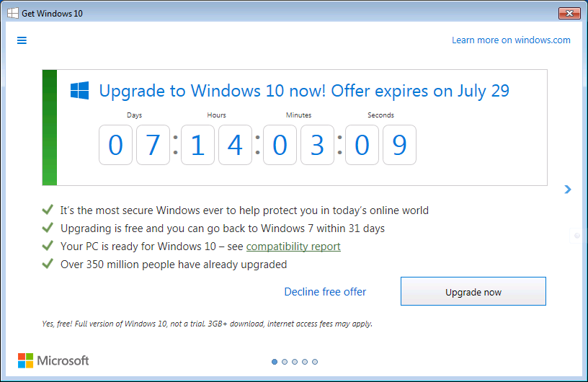The image size is (588, 382).
Task: Select the second page indicator dot
Action: click(x=285, y=362)
